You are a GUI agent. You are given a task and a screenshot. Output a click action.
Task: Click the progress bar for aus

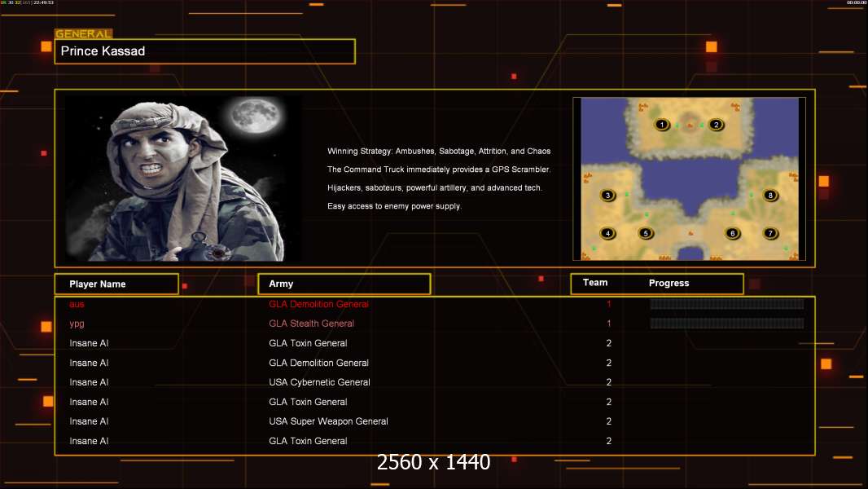pos(727,303)
